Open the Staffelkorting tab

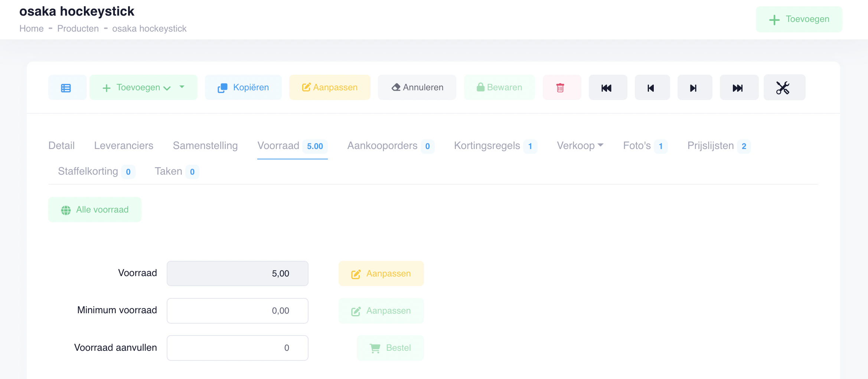pyautogui.click(x=97, y=171)
